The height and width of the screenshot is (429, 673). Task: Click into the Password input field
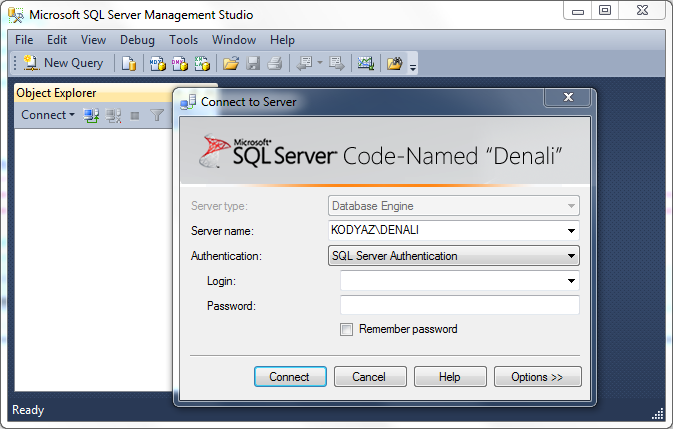pos(460,306)
